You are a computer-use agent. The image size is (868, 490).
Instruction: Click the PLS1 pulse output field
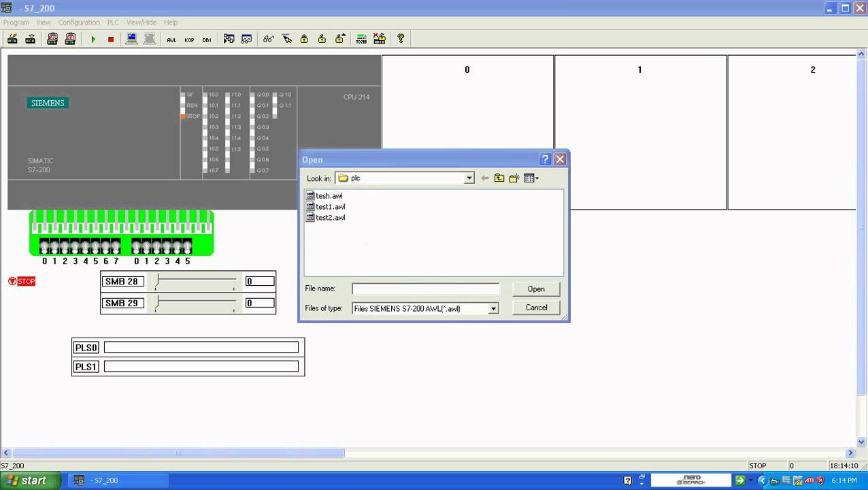pyautogui.click(x=201, y=367)
